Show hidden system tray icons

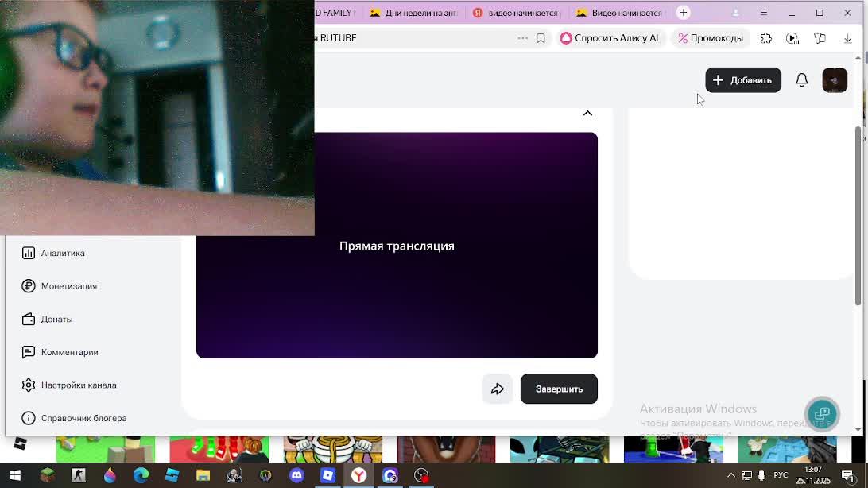tap(730, 475)
